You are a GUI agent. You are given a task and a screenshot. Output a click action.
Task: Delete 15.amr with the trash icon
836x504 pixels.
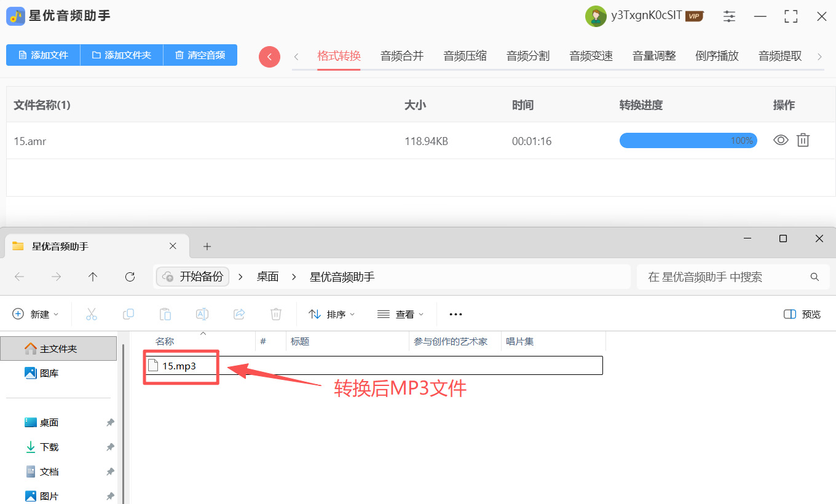pyautogui.click(x=803, y=140)
